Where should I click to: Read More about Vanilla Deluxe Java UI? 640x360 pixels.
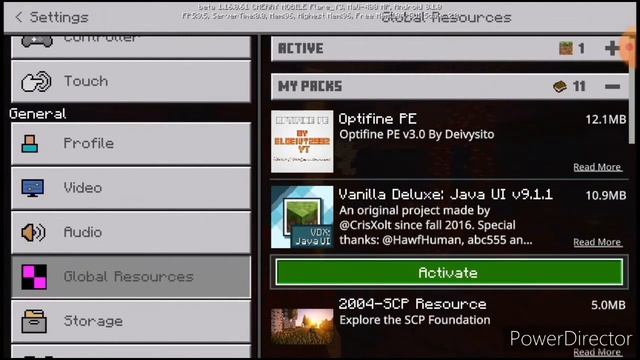(x=597, y=242)
